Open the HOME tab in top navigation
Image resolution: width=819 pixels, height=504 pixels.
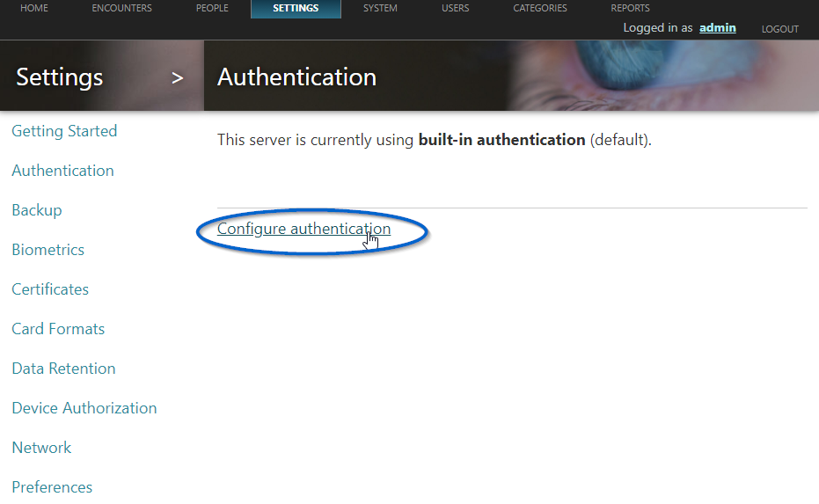point(34,9)
